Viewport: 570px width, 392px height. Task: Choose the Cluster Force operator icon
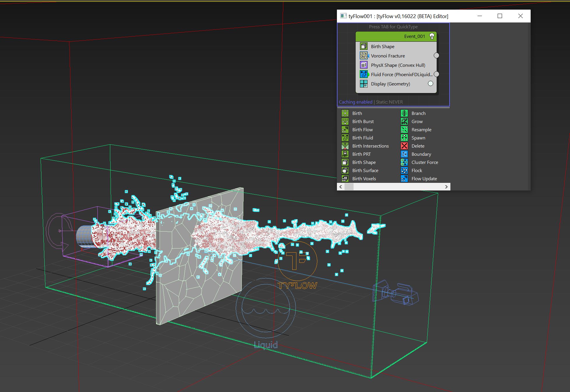click(x=404, y=162)
